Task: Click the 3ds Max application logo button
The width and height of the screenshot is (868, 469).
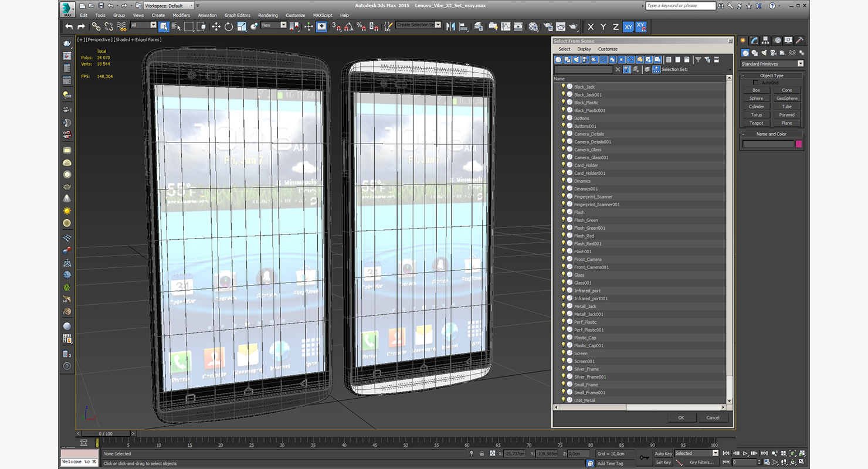Action: (68, 9)
